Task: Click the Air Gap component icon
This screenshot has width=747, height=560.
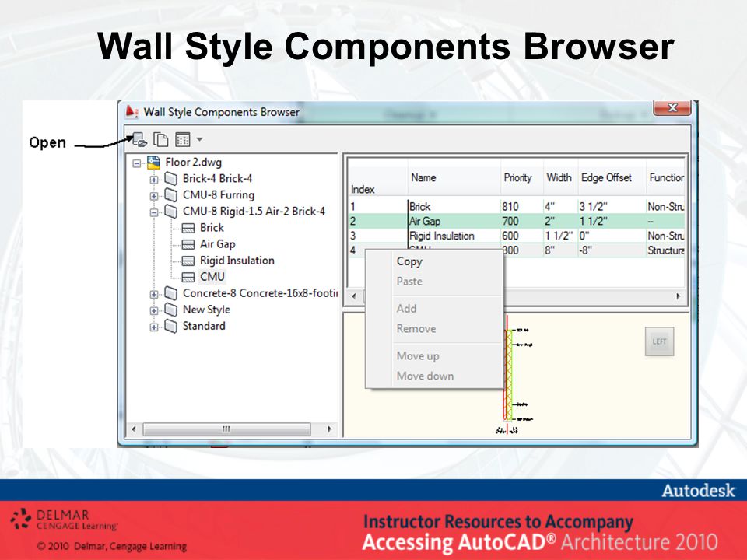Action: [188, 244]
